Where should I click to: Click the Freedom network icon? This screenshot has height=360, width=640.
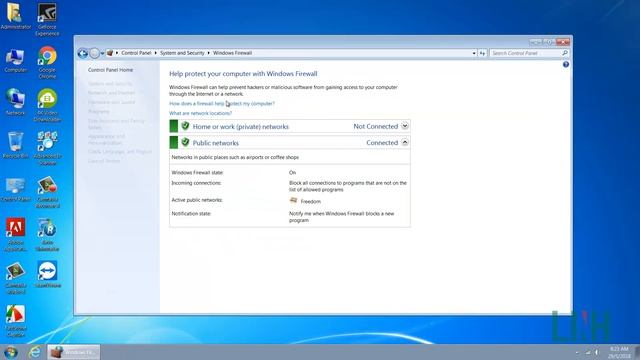coord(293,200)
